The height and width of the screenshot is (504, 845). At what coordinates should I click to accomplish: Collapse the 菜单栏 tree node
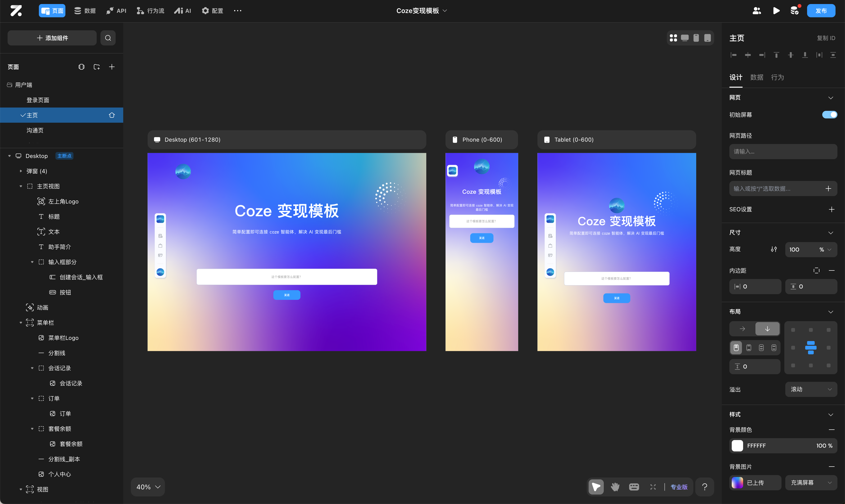click(21, 323)
